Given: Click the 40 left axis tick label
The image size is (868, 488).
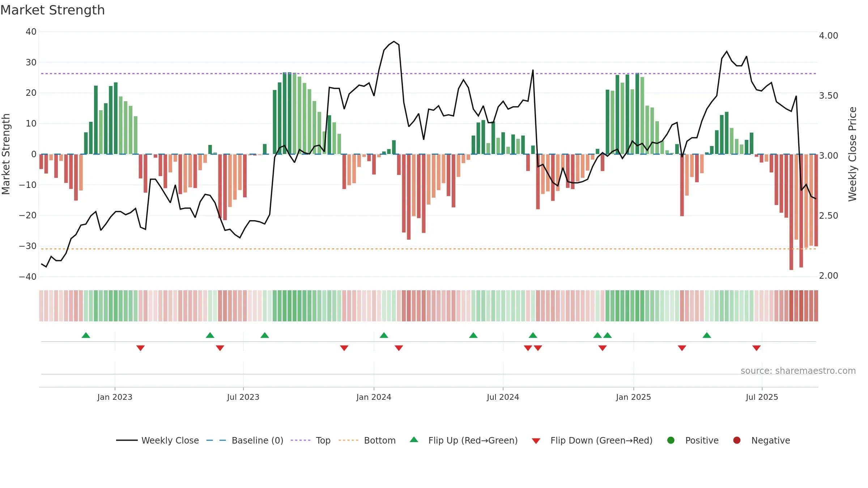Looking at the screenshot, I should point(31,31).
